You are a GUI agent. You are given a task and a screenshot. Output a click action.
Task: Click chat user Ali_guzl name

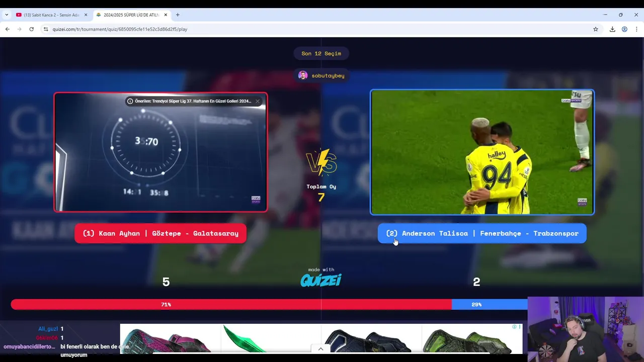48,329
